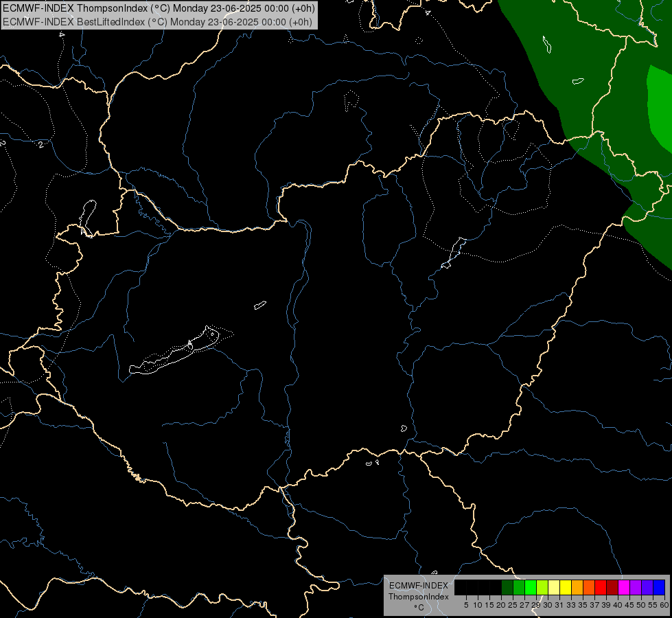Click legend scale value 25
The image size is (672, 618).
(x=513, y=605)
